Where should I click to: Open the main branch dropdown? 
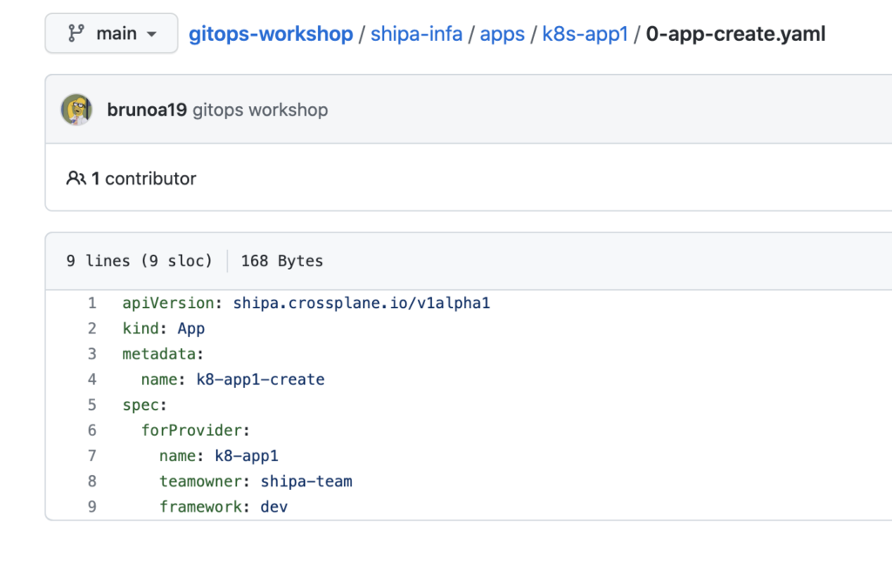pos(111,34)
